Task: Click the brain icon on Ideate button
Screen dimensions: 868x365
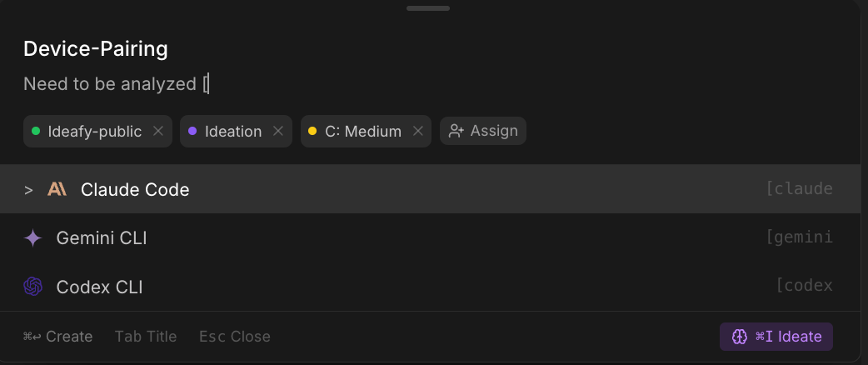Action: tap(739, 337)
